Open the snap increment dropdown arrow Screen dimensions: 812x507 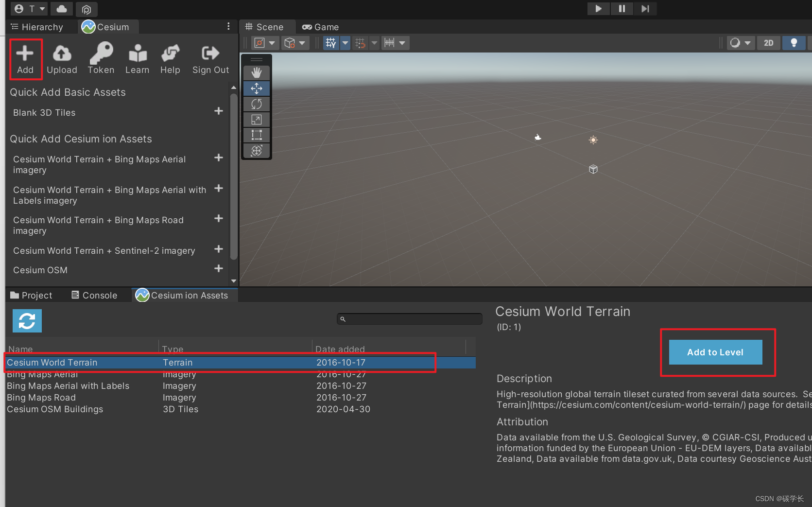tap(402, 43)
